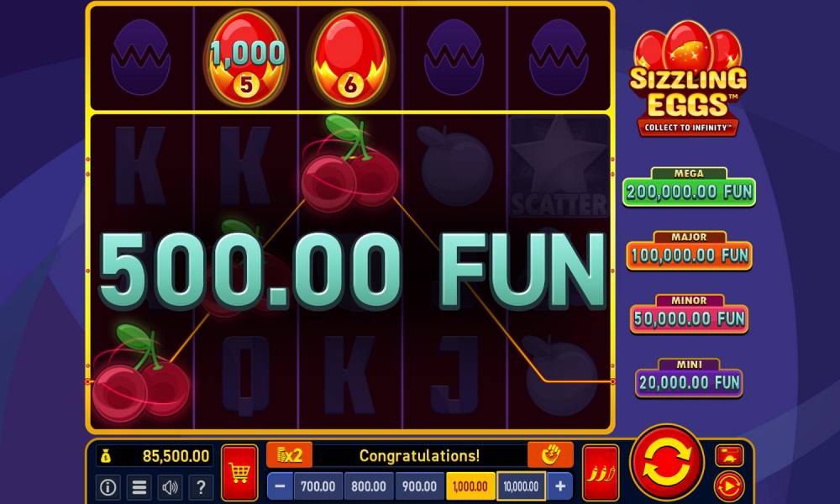Open the hamburger menu icon
Viewport: 840px width, 504px height.
click(x=139, y=487)
